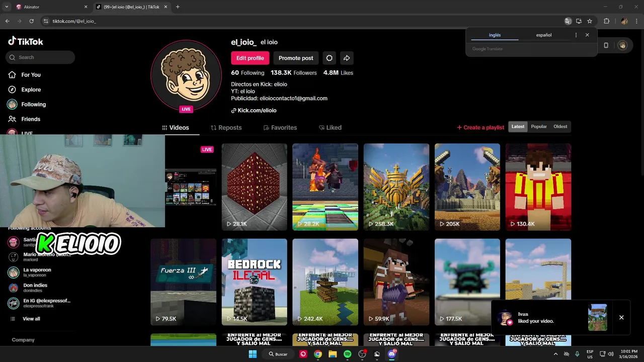This screenshot has height=362, width=644.
Task: Open Chrome from the taskbar
Action: (x=318, y=354)
